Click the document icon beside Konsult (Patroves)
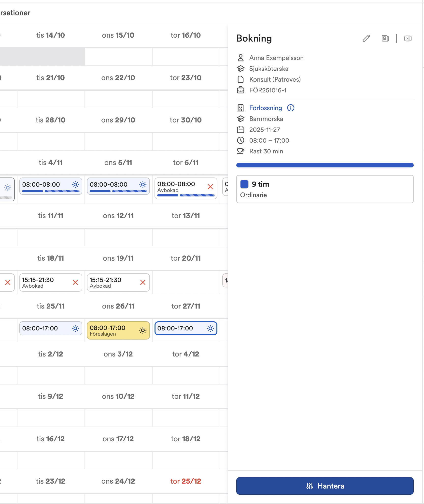This screenshot has width=424, height=504. (x=240, y=79)
